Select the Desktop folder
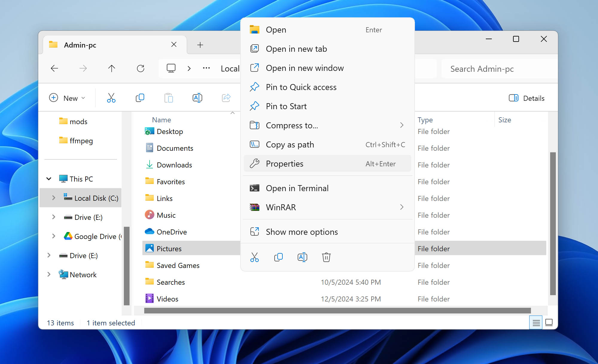 click(164, 131)
